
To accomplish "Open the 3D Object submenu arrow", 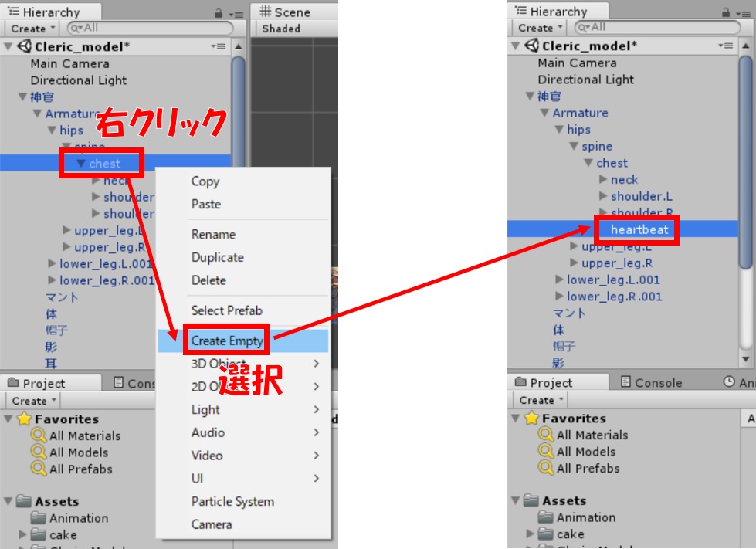I will point(317,364).
